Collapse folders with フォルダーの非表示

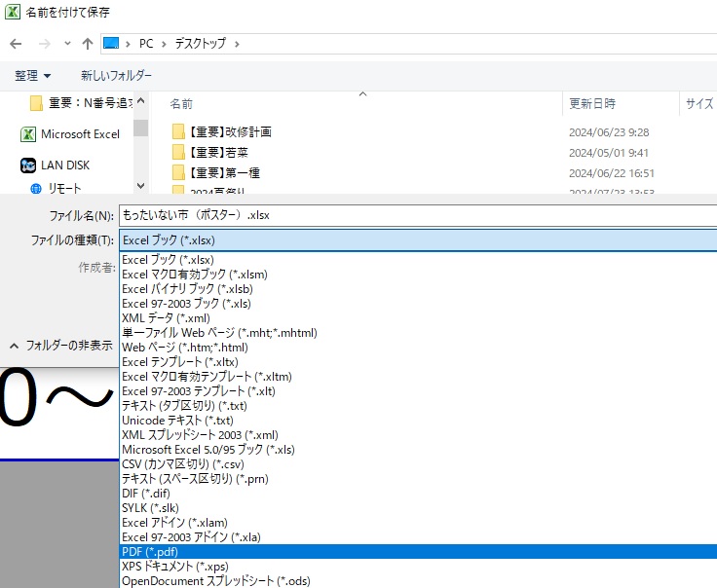59,345
